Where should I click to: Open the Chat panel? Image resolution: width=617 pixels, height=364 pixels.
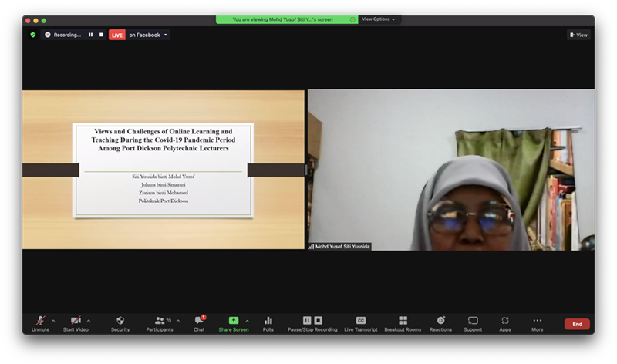point(199,320)
